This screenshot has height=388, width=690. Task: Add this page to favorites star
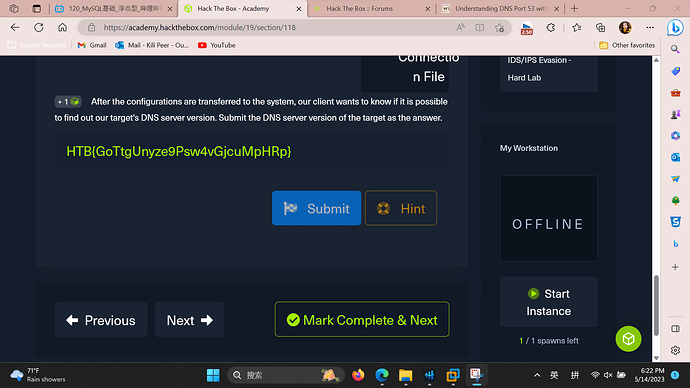499,28
